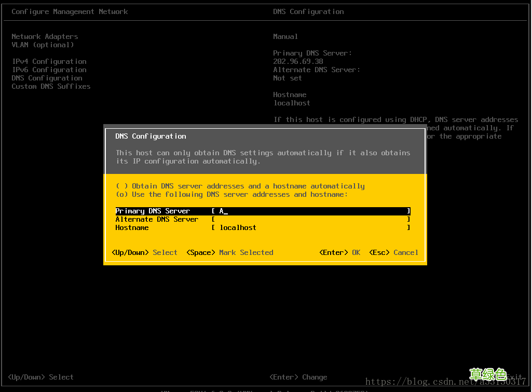Click Configure Management Network title
532x392 pixels.
coord(70,11)
